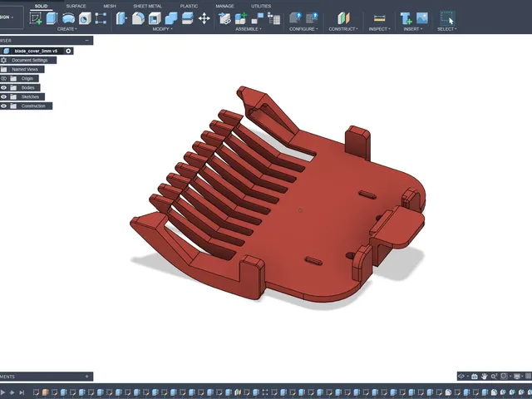Select the Fillet tool
Viewport: 532px width, 399px height.
coord(138,18)
